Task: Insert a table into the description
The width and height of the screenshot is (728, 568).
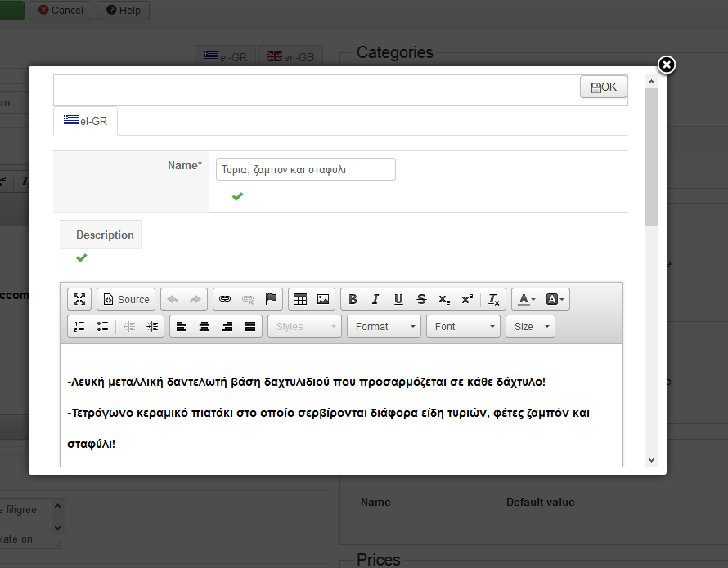Action: coord(300,299)
